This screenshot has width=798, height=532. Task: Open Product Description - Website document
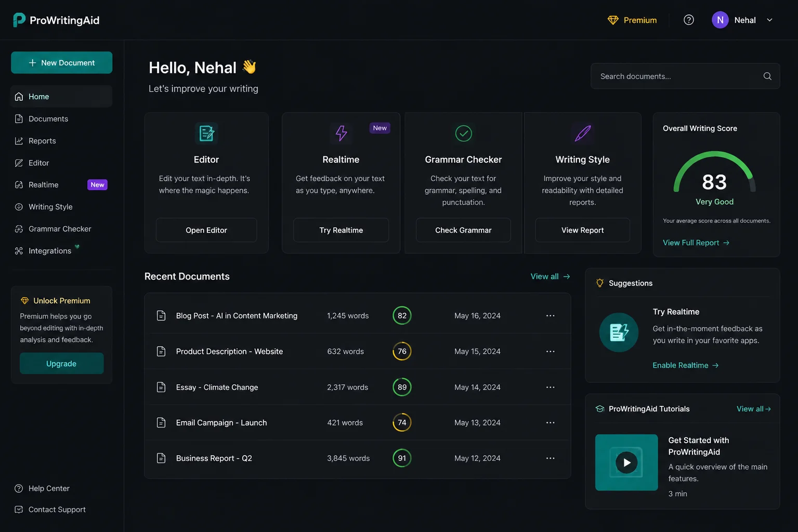pos(229,351)
